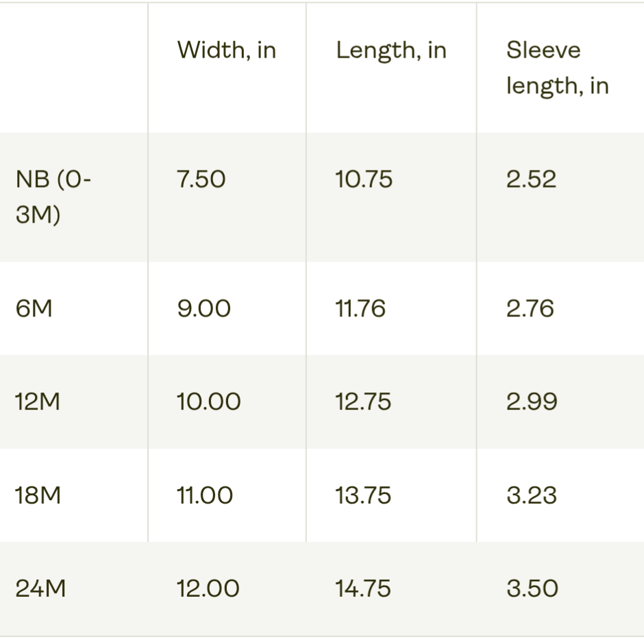The image size is (644, 644).
Task: Click the 2.76 sleeve length value
Action: (x=531, y=308)
